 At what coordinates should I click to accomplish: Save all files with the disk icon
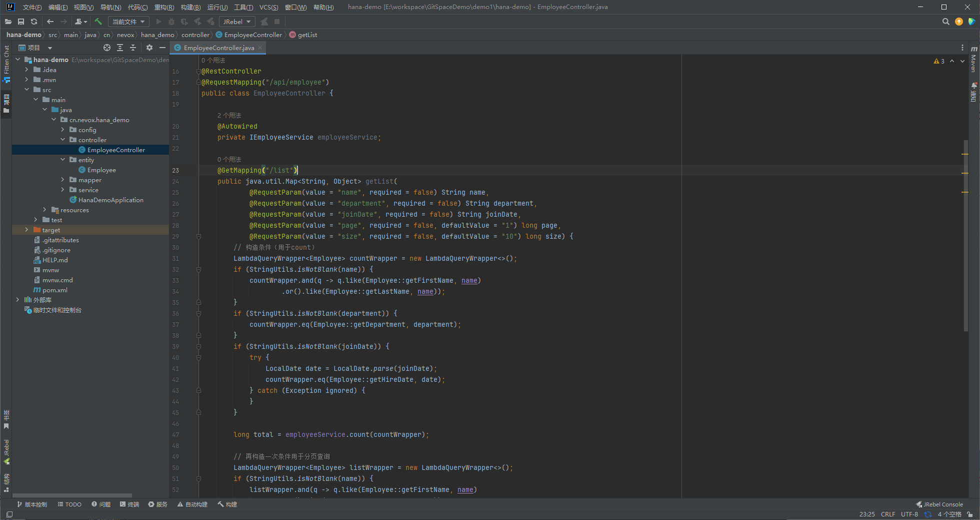21,22
